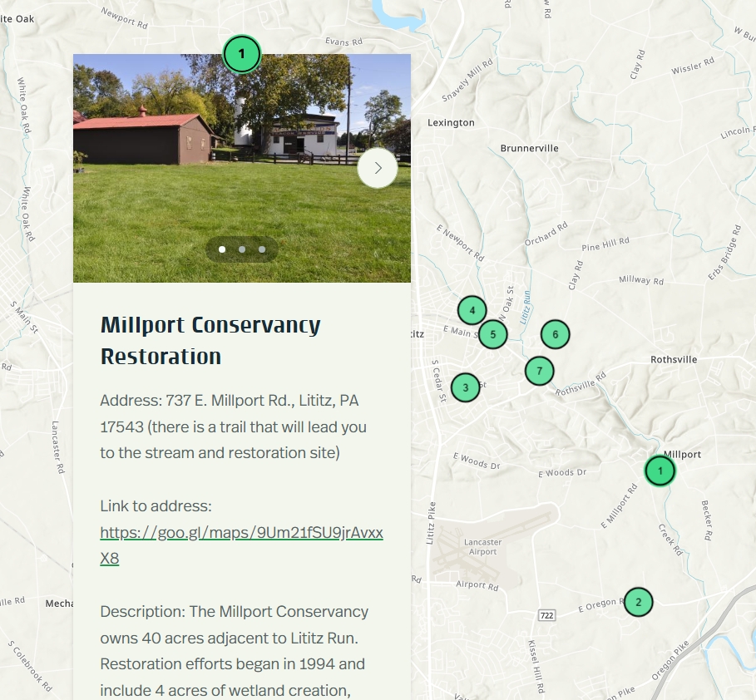Click the Description paragraph text
The height and width of the screenshot is (700, 756).
click(x=234, y=651)
